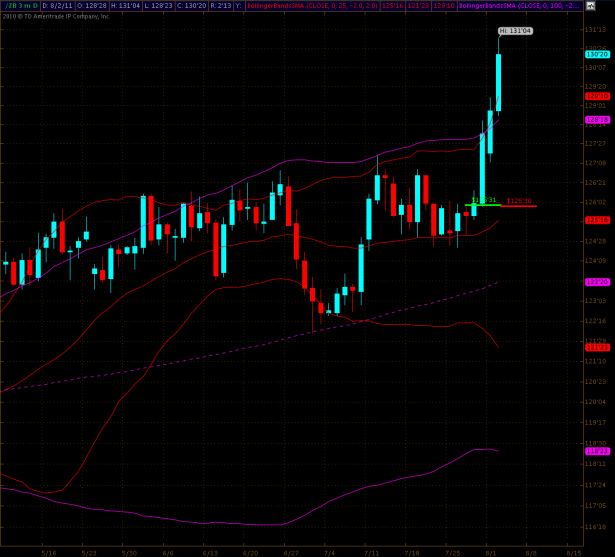Click the 5/16 date on time axis

47,551
